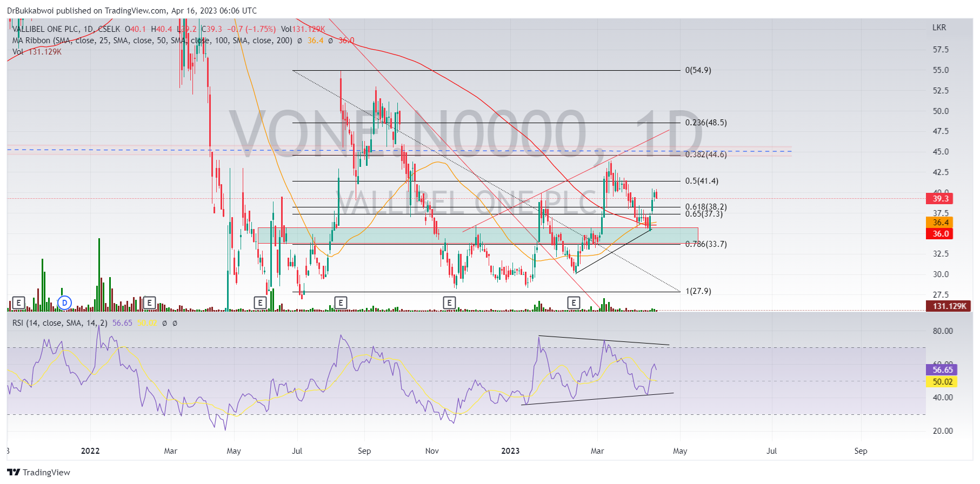
Task: Click the Jul label right of May 2023
Action: point(771,451)
